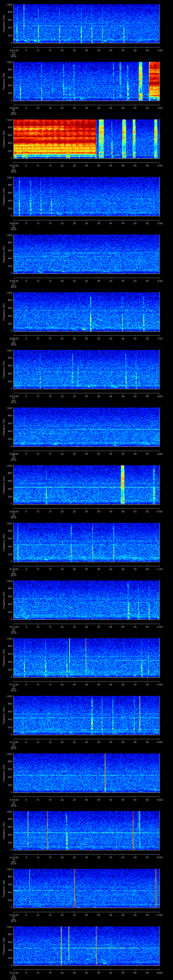This screenshot has height=980, width=173.
Task: Click the '6:01:00' start time label
Action: (14, 50)
